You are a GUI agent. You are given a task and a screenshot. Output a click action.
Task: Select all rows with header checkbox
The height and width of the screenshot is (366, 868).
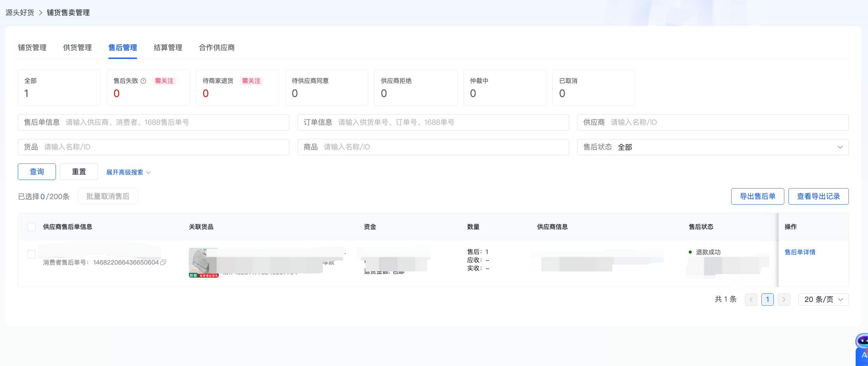point(32,227)
